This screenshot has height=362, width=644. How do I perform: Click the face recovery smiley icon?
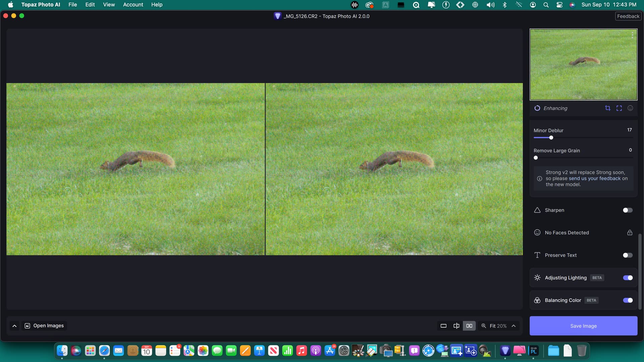pos(630,108)
